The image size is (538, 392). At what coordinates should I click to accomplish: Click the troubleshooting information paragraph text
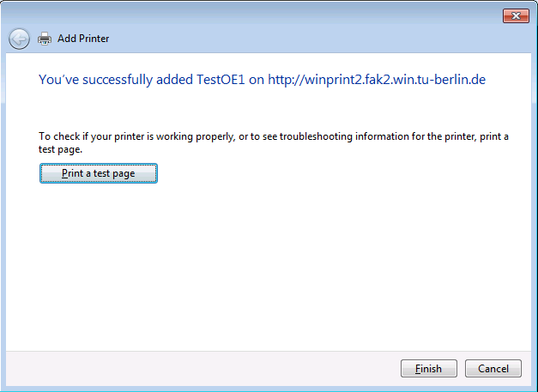coord(274,142)
